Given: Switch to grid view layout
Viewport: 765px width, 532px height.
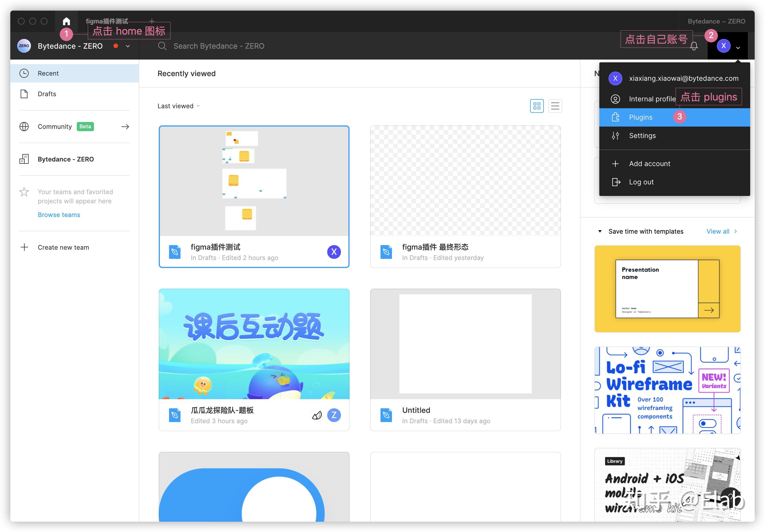Looking at the screenshot, I should click(x=536, y=106).
